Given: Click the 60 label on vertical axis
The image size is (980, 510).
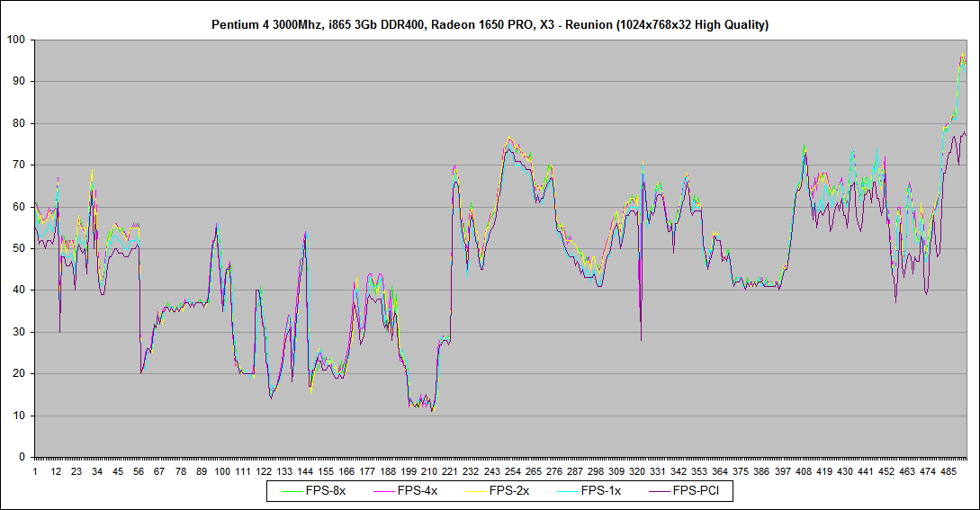Looking at the screenshot, I should pyautogui.click(x=19, y=207).
